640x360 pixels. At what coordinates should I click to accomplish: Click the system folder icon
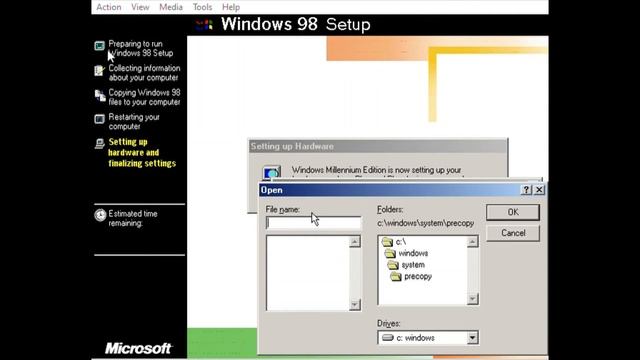pyautogui.click(x=393, y=265)
